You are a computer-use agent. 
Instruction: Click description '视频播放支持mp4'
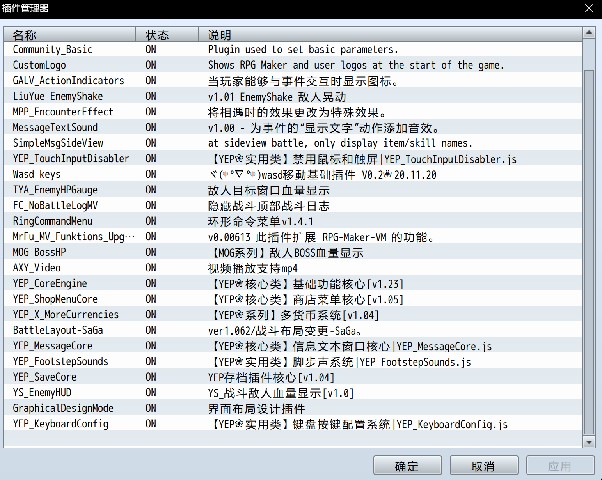[x=253, y=268]
